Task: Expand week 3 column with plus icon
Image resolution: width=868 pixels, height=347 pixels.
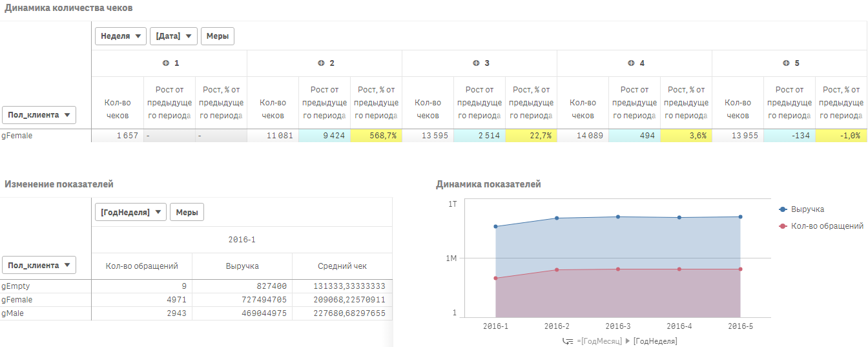Action: coord(476,63)
